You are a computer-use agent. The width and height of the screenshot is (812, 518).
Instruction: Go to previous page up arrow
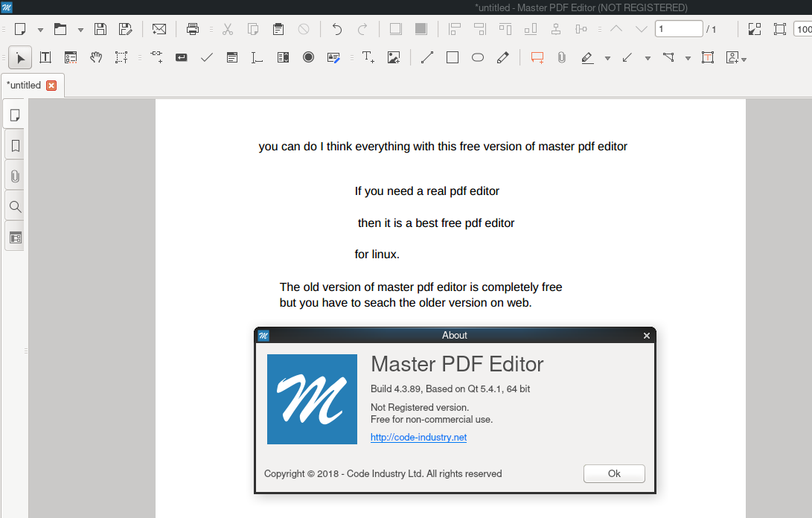(616, 29)
